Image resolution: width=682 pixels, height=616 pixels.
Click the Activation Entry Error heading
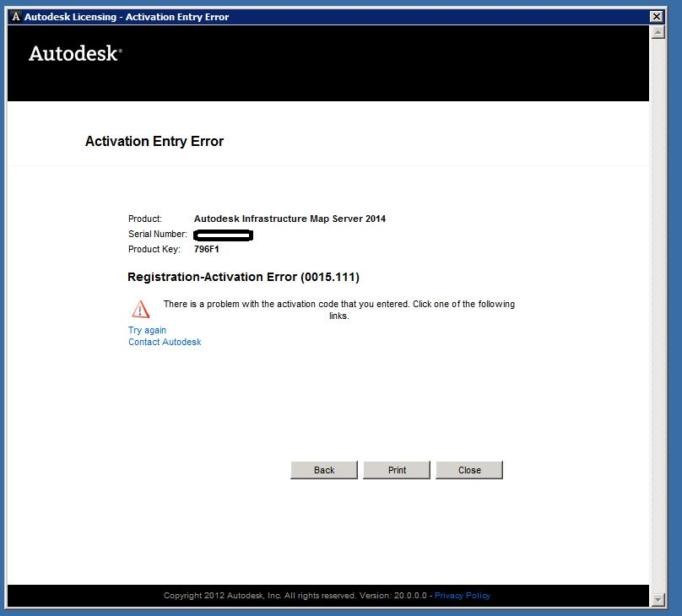tap(154, 141)
